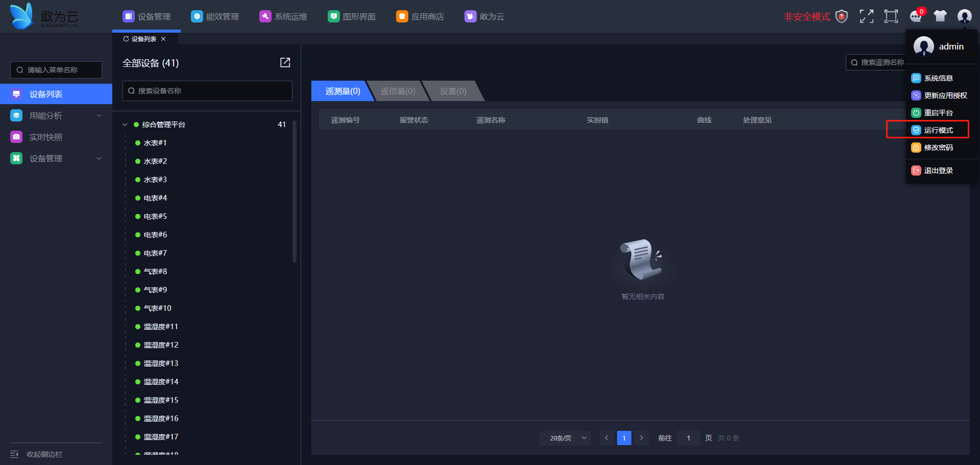Screen dimensions: 980x465
Task: Click the 搜索设备名称 search field
Action: coord(207,91)
